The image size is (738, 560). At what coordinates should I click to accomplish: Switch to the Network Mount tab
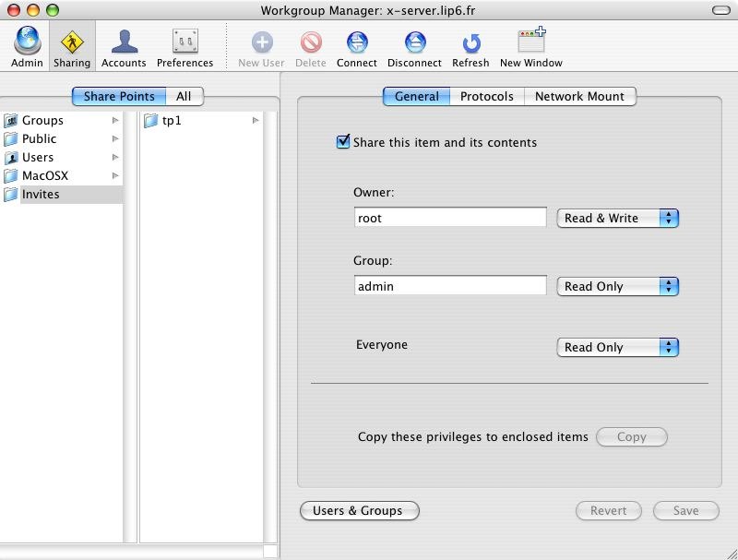click(579, 96)
